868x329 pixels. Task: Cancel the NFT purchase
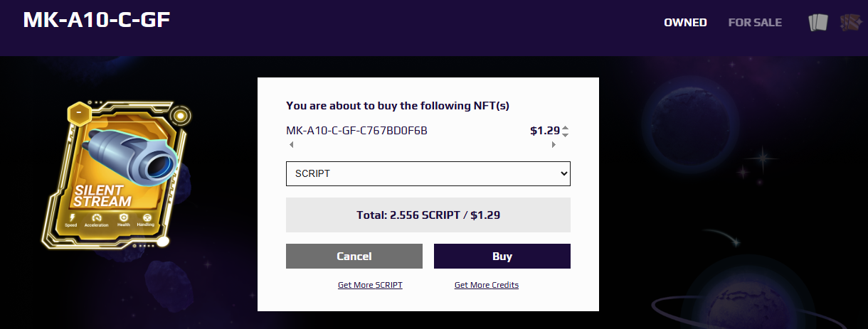354,257
